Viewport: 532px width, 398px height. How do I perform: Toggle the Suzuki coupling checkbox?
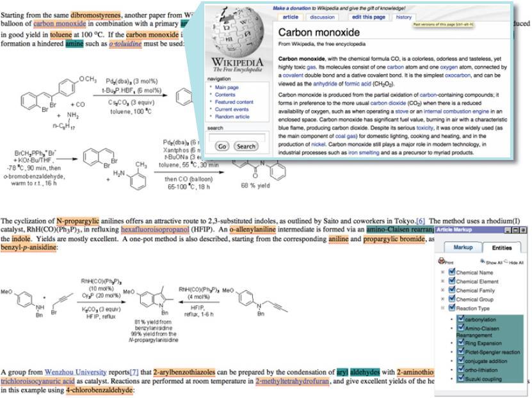pyautogui.click(x=461, y=378)
